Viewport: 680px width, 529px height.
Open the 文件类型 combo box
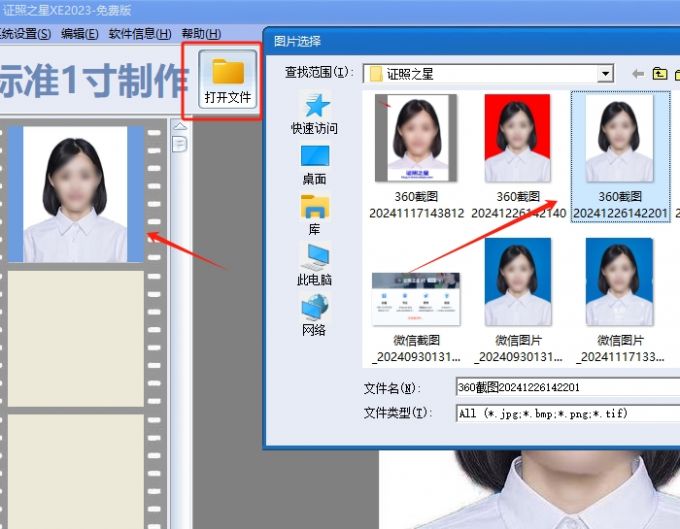[568, 413]
